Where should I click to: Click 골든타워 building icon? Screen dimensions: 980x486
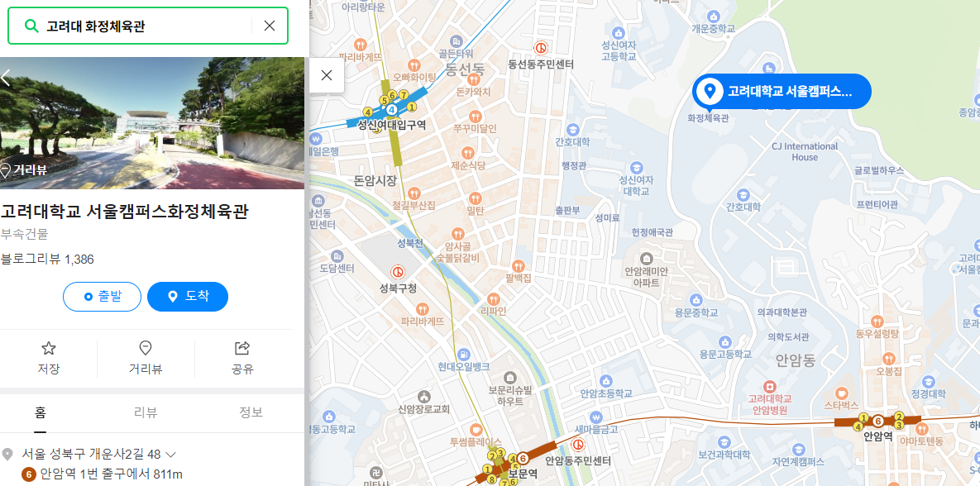click(457, 41)
